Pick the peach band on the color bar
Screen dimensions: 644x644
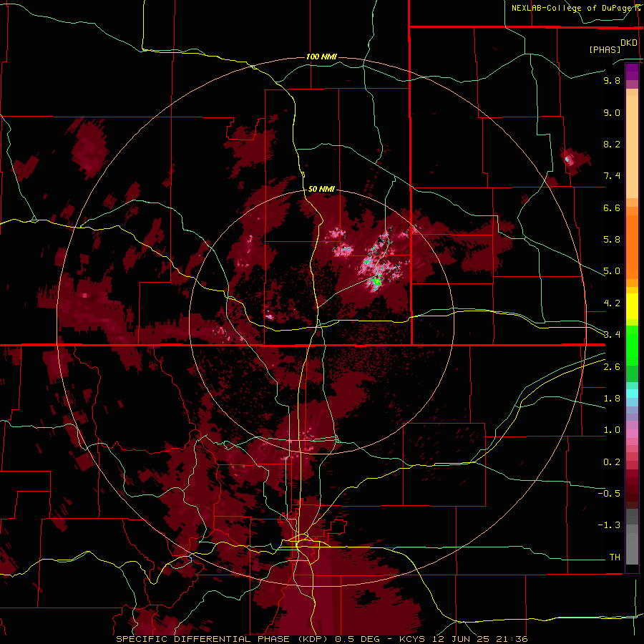tap(632, 144)
